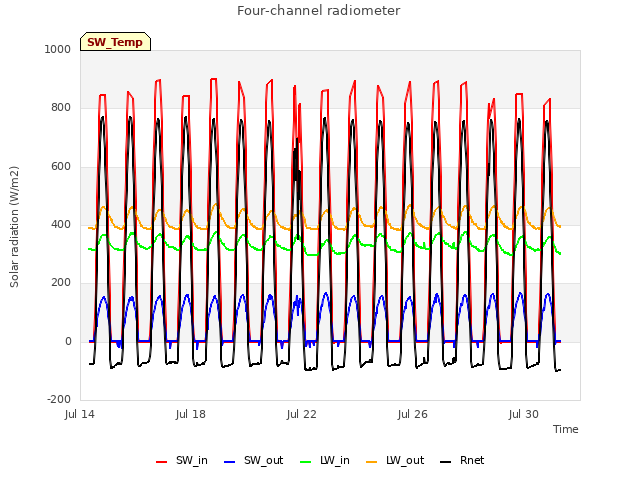The image size is (640, 480).
Task: Click the green LW_in legend swatch
Action: pyautogui.click(x=306, y=462)
